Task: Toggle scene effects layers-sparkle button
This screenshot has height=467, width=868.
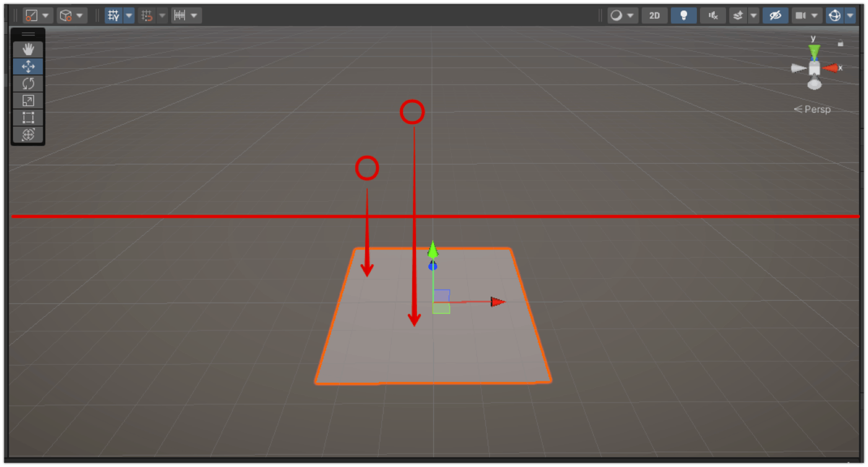Action: (738, 16)
